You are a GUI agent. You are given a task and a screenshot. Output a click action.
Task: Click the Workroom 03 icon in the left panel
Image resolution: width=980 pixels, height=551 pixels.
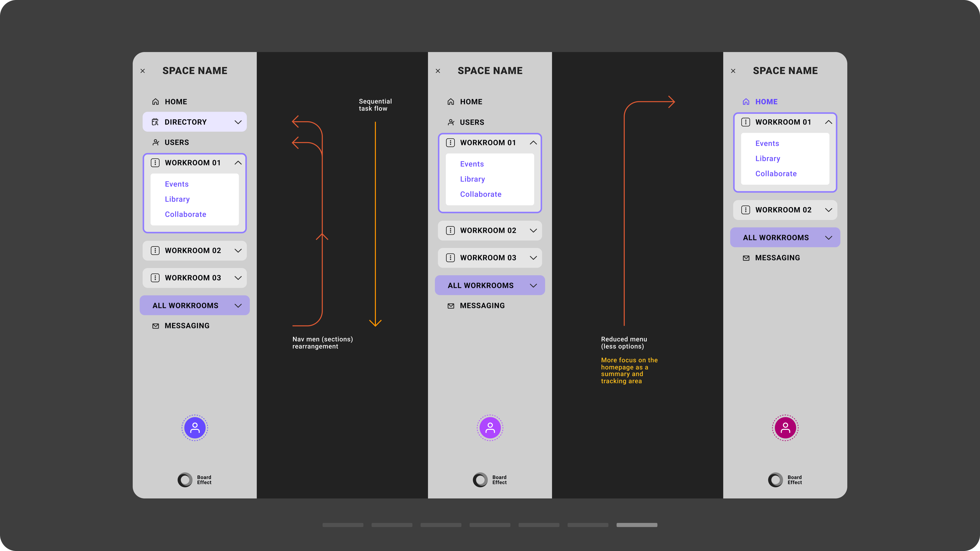coord(155,278)
